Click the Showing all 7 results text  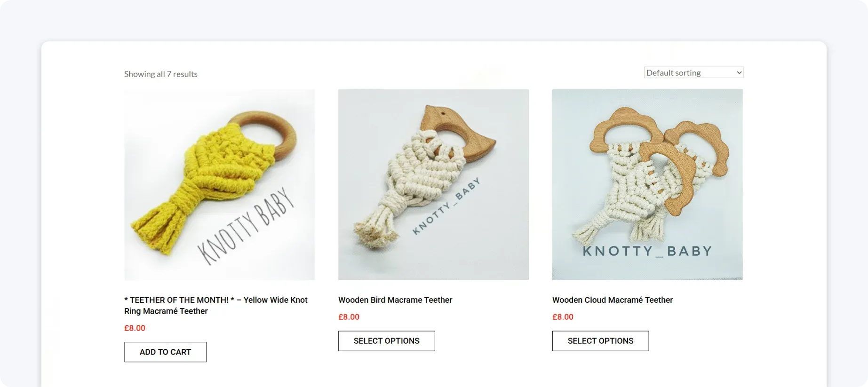point(161,74)
